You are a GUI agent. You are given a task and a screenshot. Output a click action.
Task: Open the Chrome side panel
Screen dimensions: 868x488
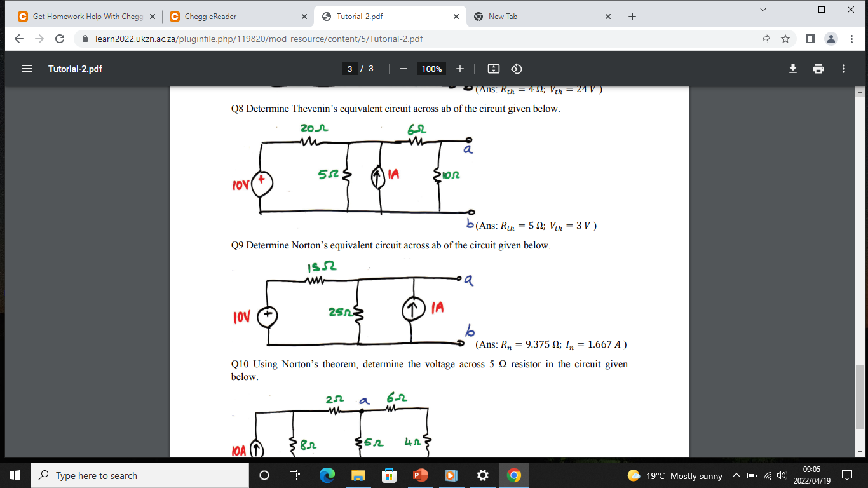coord(810,39)
